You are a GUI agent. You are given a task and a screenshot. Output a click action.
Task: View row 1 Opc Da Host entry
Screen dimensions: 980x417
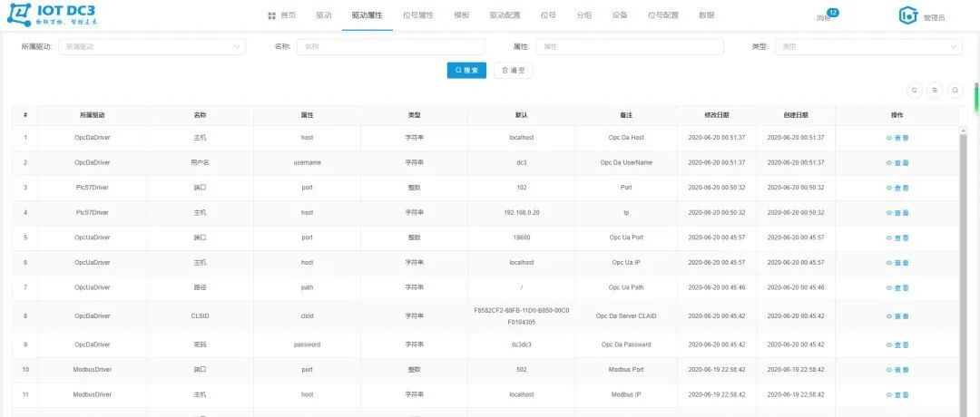coord(897,138)
